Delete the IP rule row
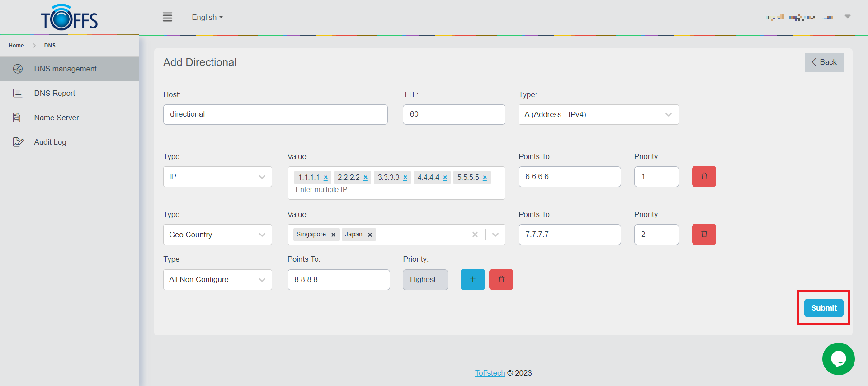This screenshot has height=386, width=868. 703,176
